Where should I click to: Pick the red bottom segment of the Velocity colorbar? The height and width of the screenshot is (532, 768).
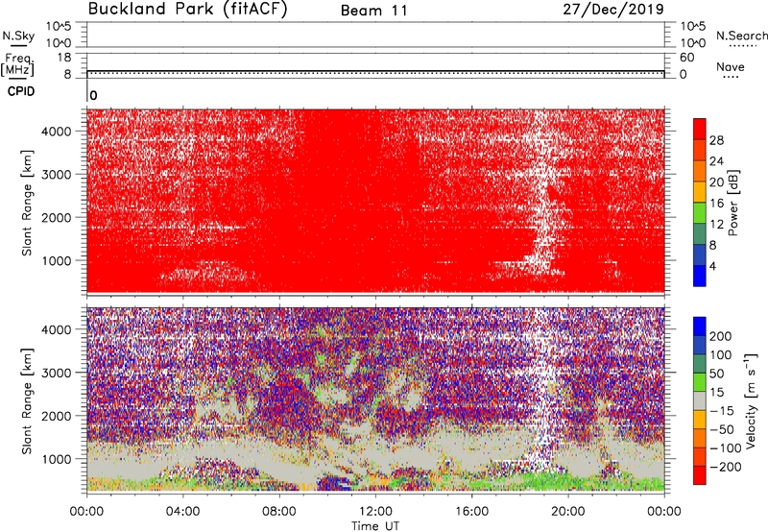[x=700, y=475]
